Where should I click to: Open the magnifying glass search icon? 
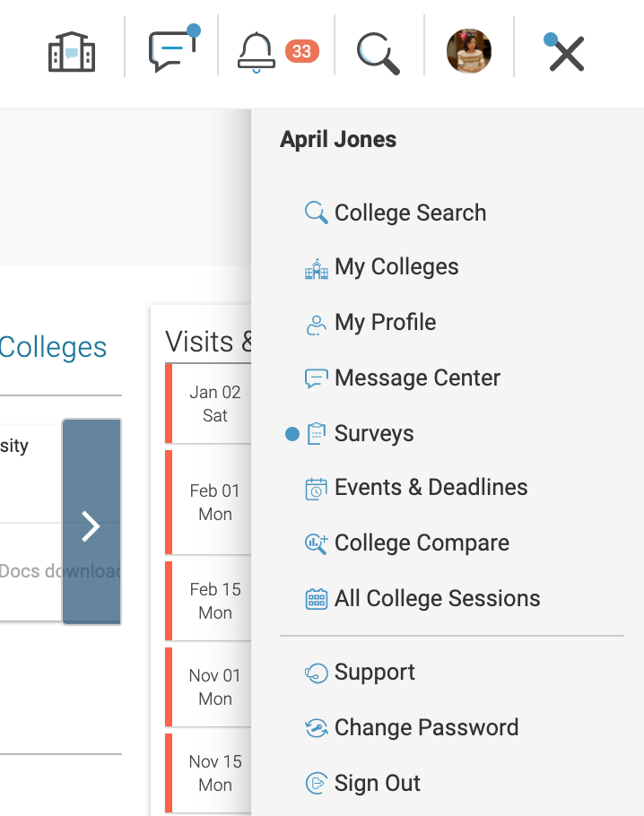click(x=379, y=53)
